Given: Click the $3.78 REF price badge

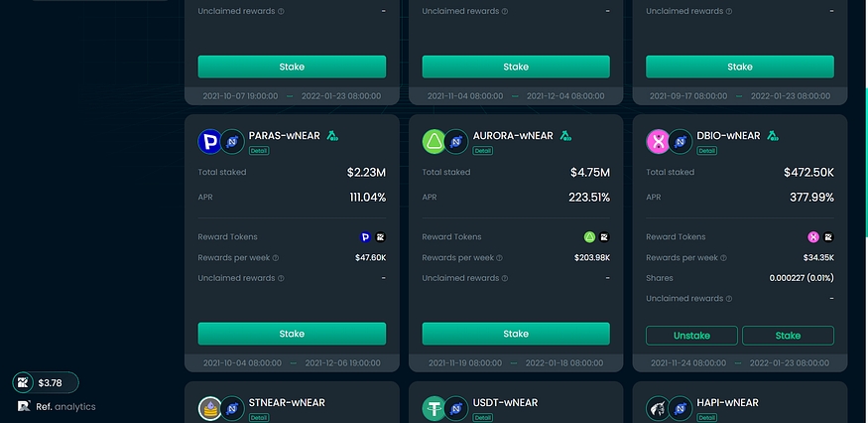Looking at the screenshot, I should [45, 382].
